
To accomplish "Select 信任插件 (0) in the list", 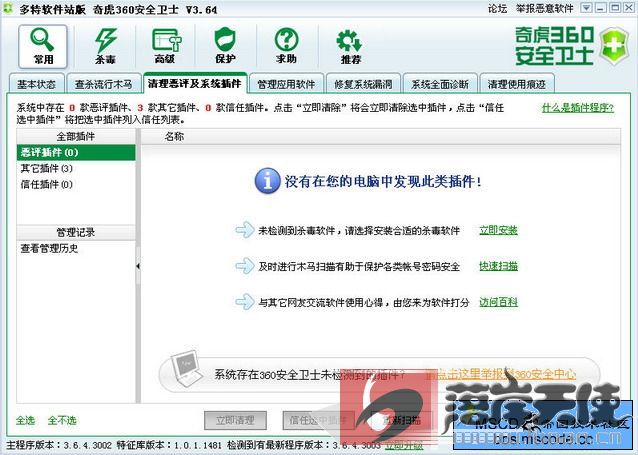I will (x=76, y=184).
